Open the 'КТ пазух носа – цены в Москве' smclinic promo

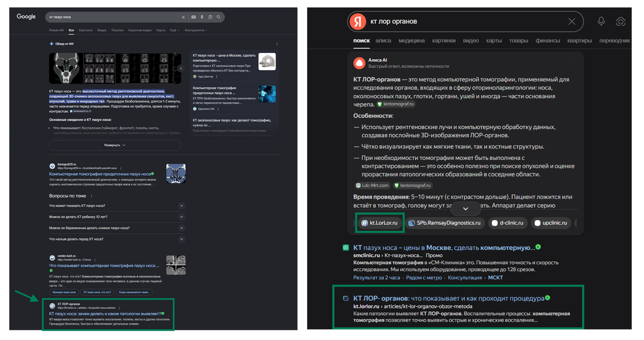coord(444,248)
